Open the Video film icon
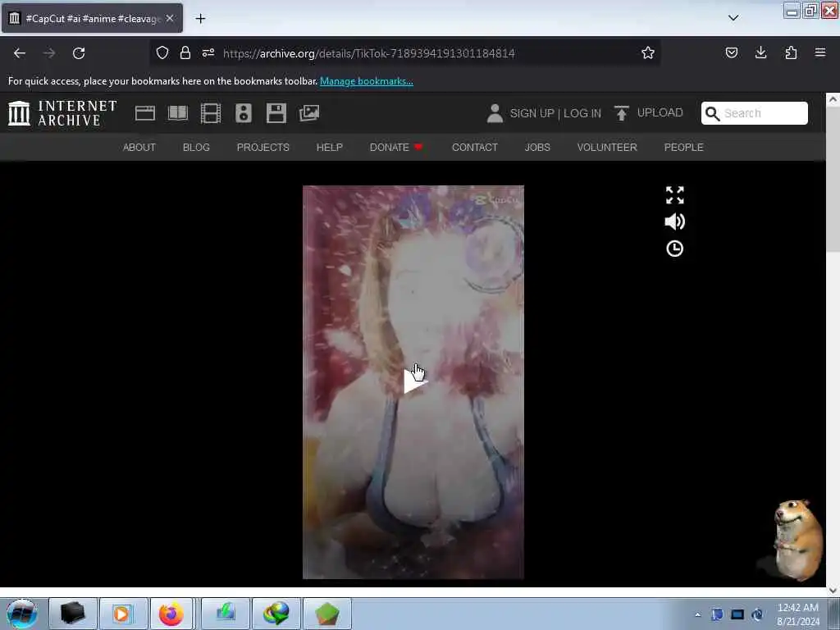840x630 pixels. tap(211, 113)
